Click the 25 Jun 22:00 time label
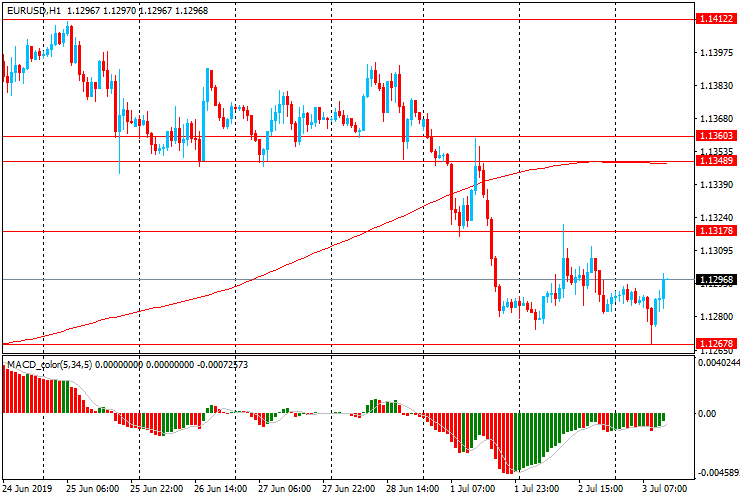 (x=157, y=488)
